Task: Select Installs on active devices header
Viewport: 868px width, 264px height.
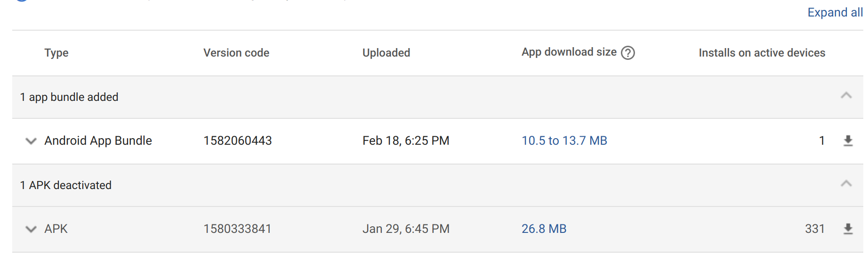Action: pyautogui.click(x=762, y=53)
